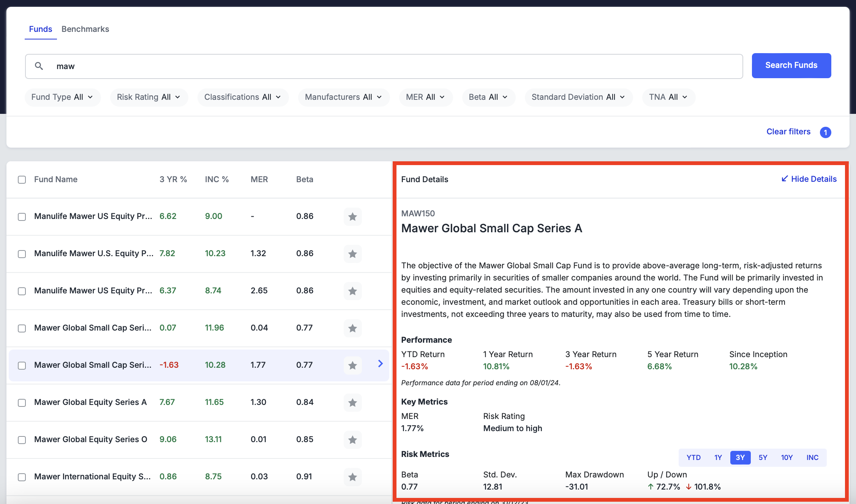This screenshot has width=856, height=504.
Task: Show 1Y risk metrics
Action: tap(718, 458)
